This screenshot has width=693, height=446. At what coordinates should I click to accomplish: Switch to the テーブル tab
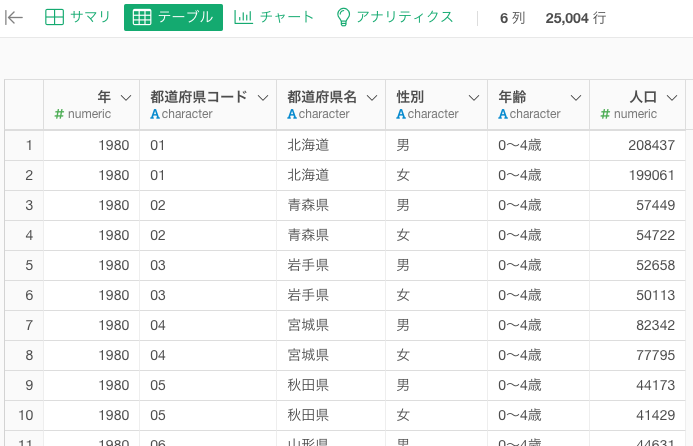tap(173, 17)
